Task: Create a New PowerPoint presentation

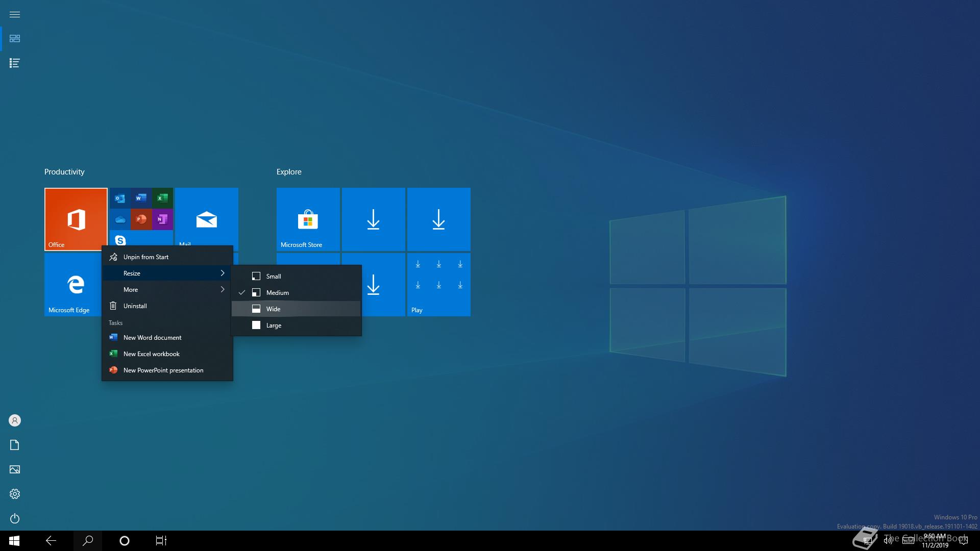Action: pyautogui.click(x=167, y=370)
